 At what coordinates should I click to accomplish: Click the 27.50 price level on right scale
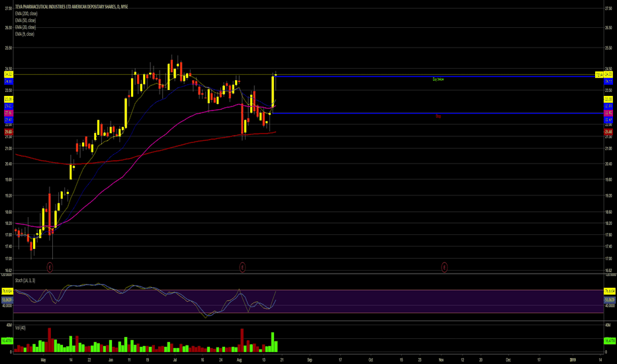pos(608,8)
